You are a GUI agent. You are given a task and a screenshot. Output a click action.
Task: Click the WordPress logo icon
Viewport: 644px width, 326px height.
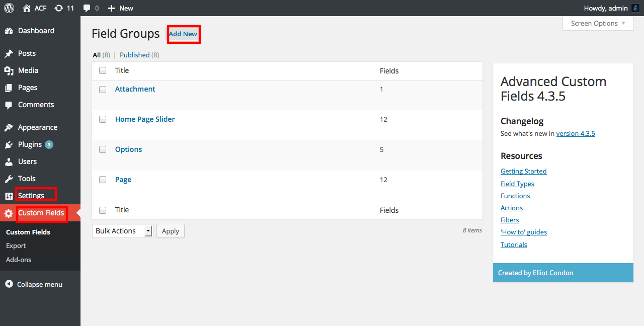[9, 8]
